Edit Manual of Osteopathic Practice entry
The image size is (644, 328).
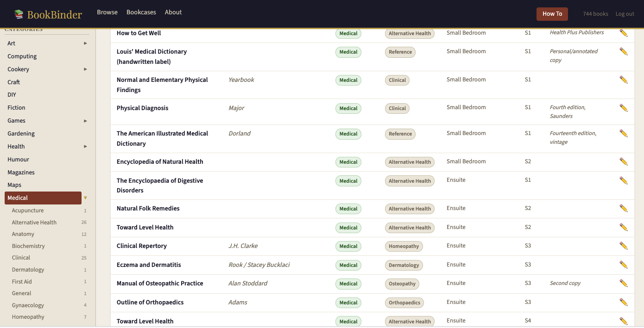coord(624,283)
